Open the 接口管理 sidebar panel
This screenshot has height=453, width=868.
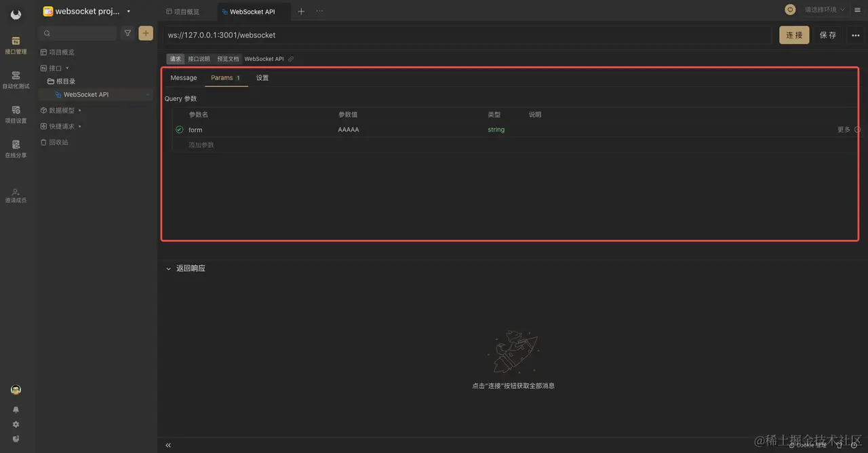click(16, 45)
